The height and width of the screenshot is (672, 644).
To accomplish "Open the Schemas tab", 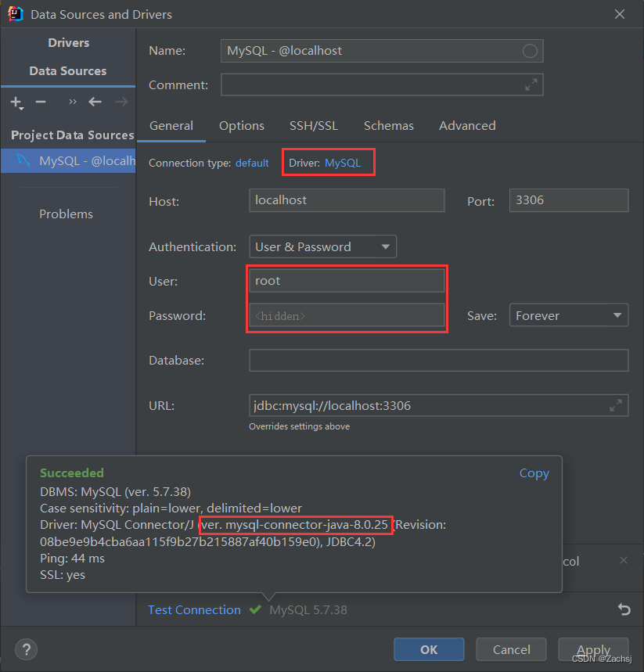I will click(x=388, y=126).
